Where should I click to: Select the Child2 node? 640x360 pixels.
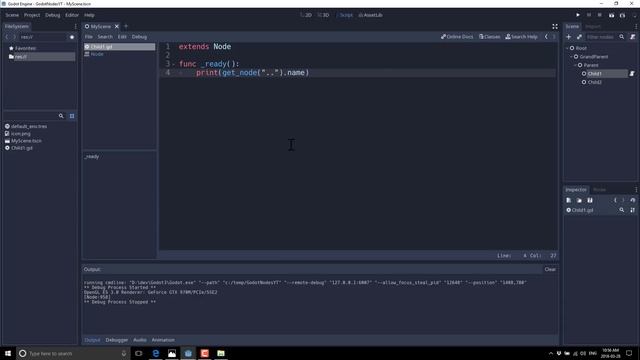[x=594, y=82]
